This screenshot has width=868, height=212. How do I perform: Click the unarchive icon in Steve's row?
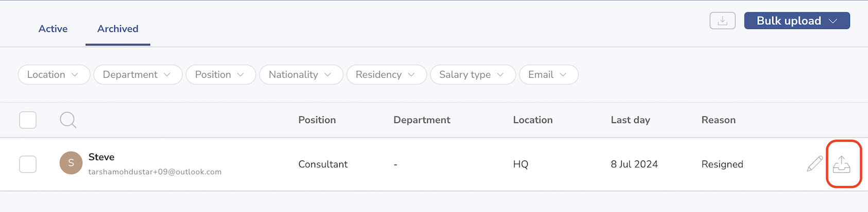point(842,164)
